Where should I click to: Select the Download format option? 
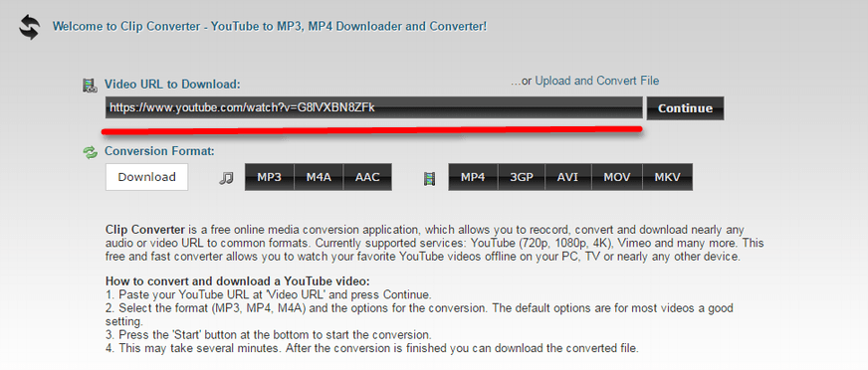[146, 177]
